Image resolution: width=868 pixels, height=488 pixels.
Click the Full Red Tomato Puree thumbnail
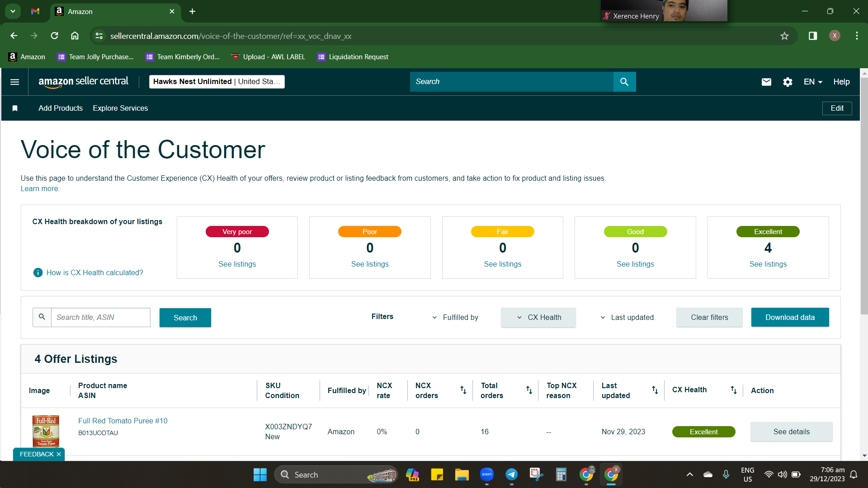[46, 432]
